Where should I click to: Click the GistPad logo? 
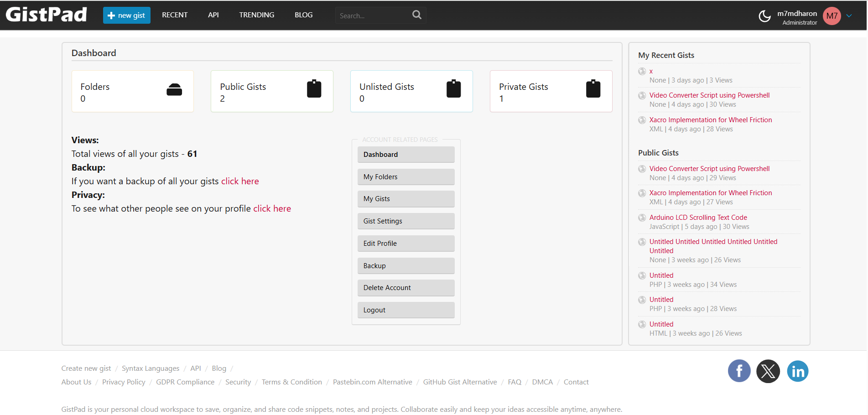click(46, 14)
